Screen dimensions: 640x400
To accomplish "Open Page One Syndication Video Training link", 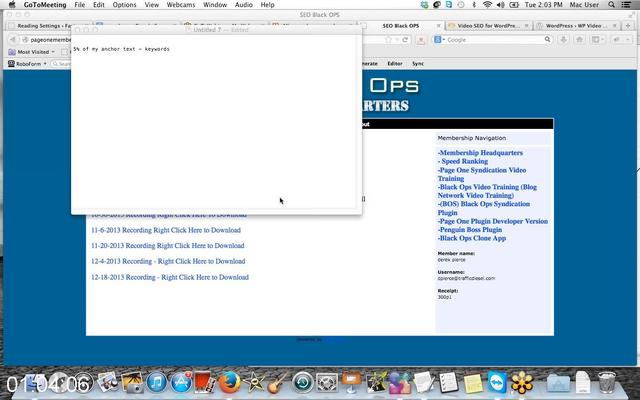I will click(482, 174).
